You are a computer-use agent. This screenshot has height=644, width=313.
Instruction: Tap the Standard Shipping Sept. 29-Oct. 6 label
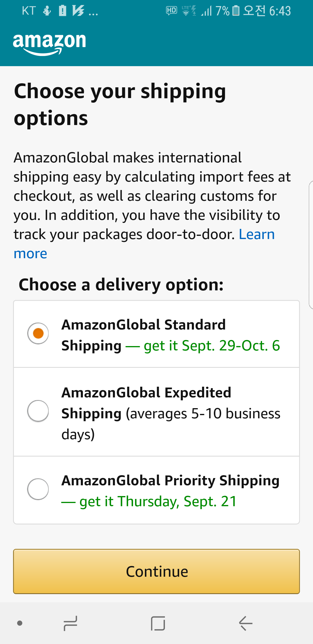(212, 345)
